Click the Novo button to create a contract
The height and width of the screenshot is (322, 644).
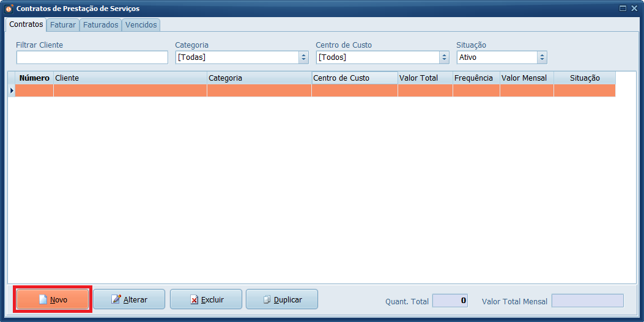pos(53,300)
